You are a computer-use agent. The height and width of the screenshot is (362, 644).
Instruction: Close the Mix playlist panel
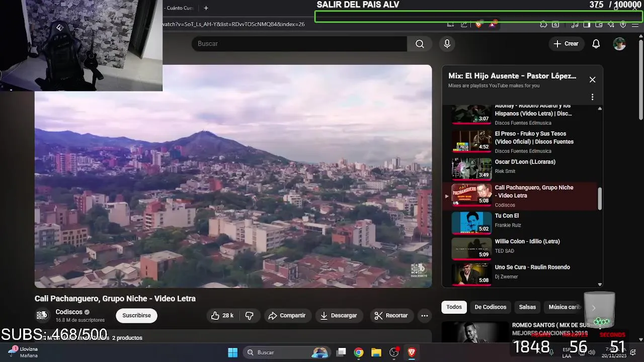pyautogui.click(x=592, y=79)
